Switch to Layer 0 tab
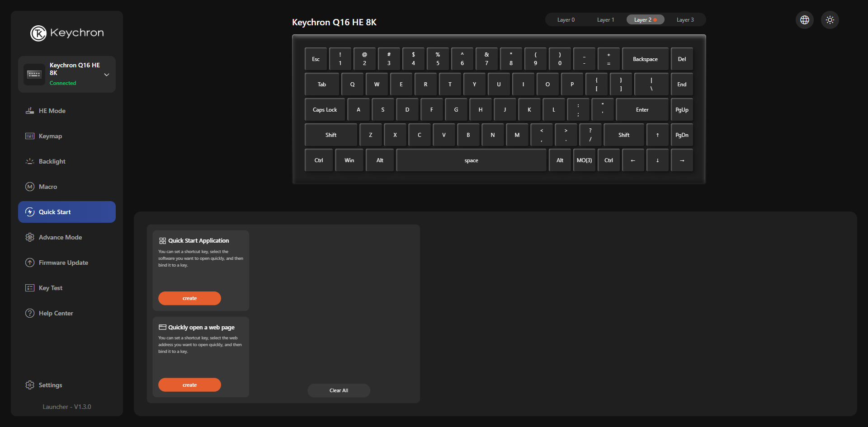 pyautogui.click(x=566, y=20)
